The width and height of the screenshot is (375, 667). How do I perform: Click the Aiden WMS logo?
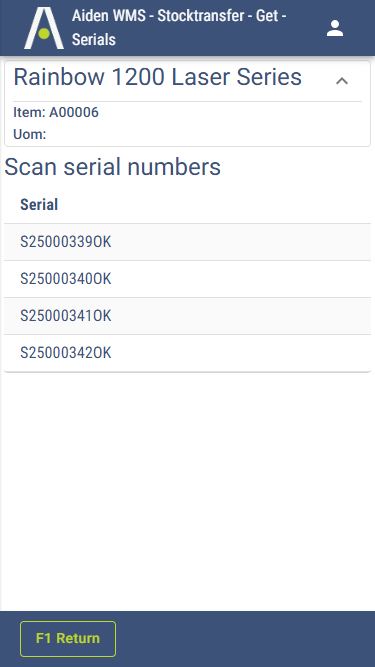(x=44, y=28)
